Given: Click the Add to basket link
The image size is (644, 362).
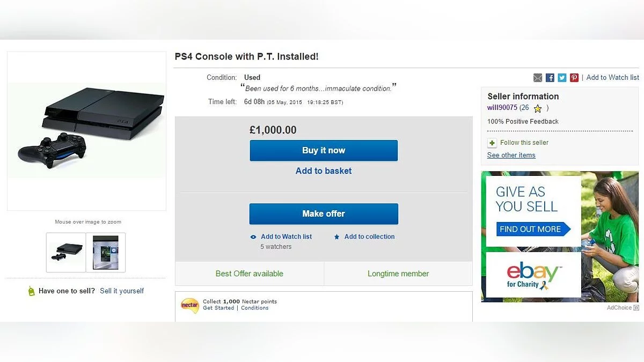Looking at the screenshot, I should click(324, 171).
